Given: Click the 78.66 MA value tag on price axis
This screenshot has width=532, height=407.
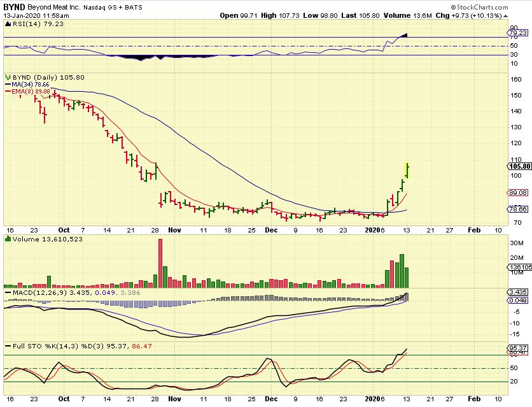Looking at the screenshot, I should [x=518, y=210].
